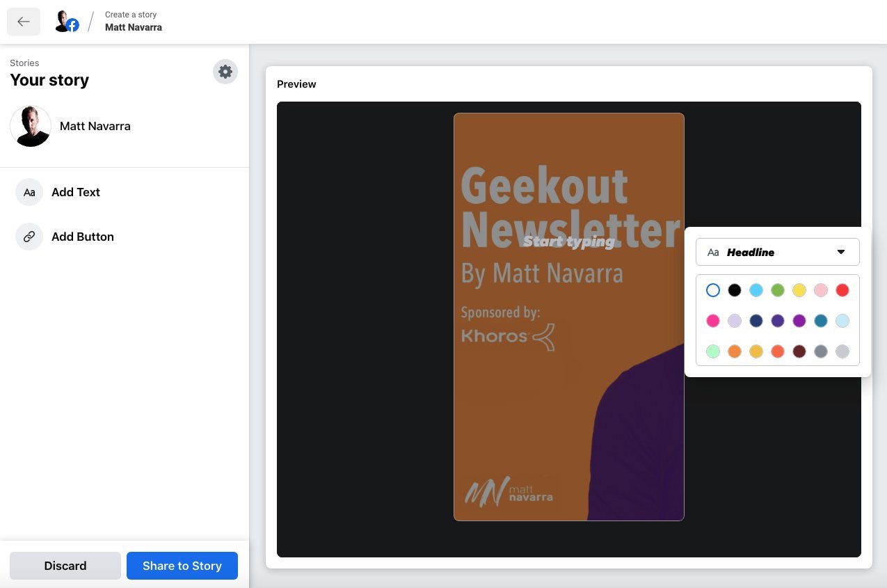The width and height of the screenshot is (887, 588).
Task: Click the 'Your story' heading
Action: (49, 80)
